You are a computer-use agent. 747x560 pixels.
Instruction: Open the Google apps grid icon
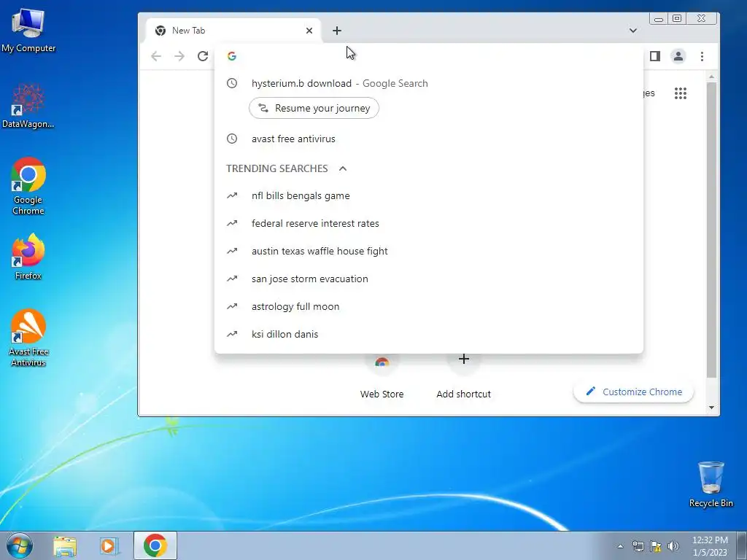(681, 93)
